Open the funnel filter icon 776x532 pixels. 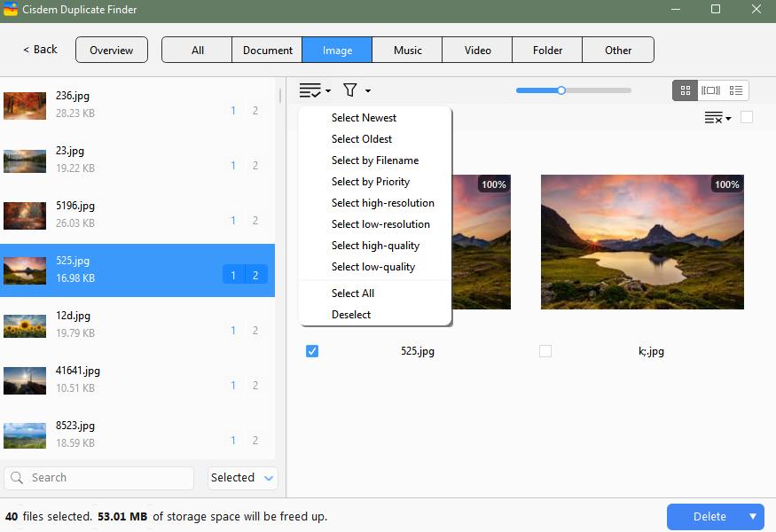(350, 90)
